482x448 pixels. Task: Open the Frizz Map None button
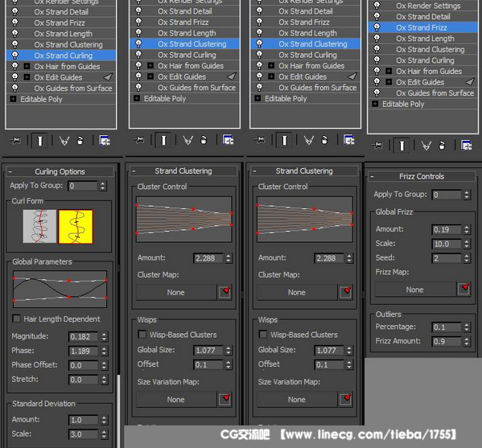point(415,290)
